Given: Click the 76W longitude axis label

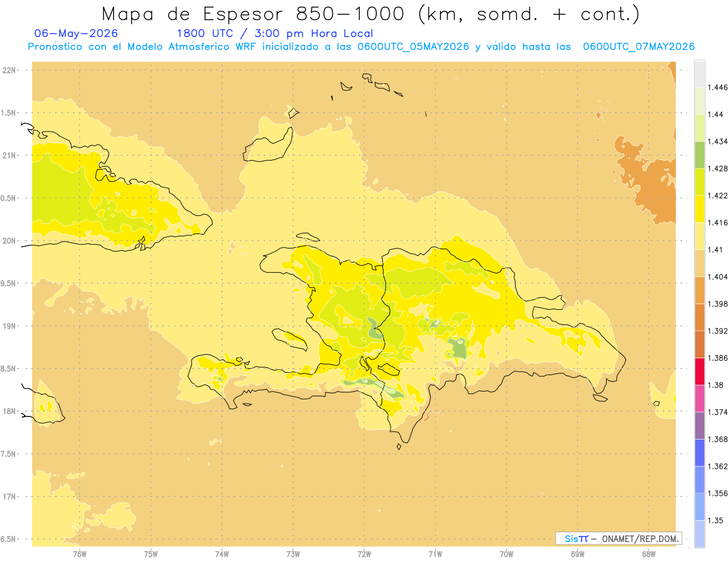Looking at the screenshot, I should 79,554.
